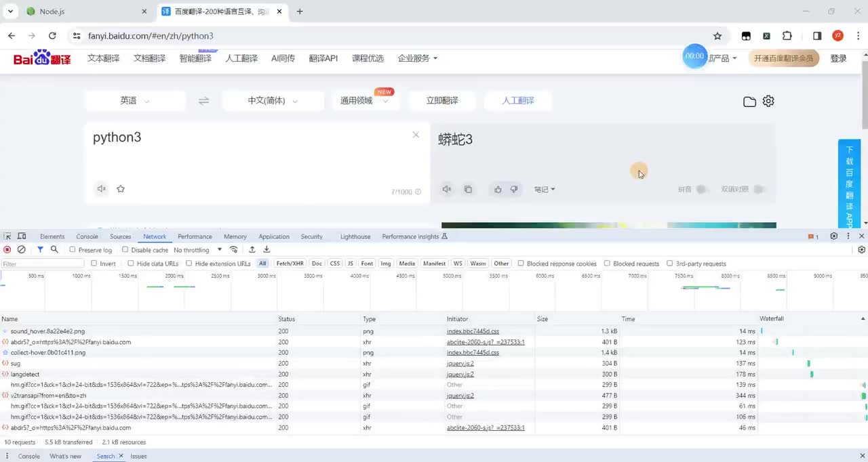Switch to the Node.js browser tab
The height and width of the screenshot is (462, 868).
coord(87,12)
